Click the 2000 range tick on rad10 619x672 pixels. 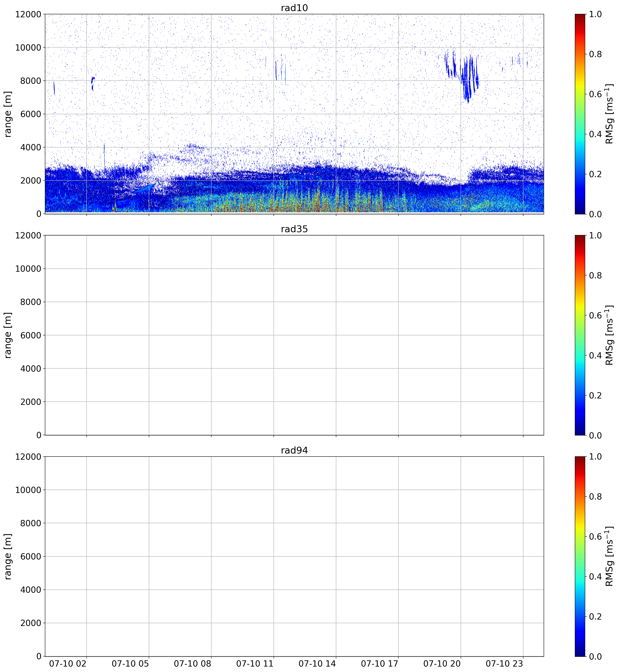[31, 181]
